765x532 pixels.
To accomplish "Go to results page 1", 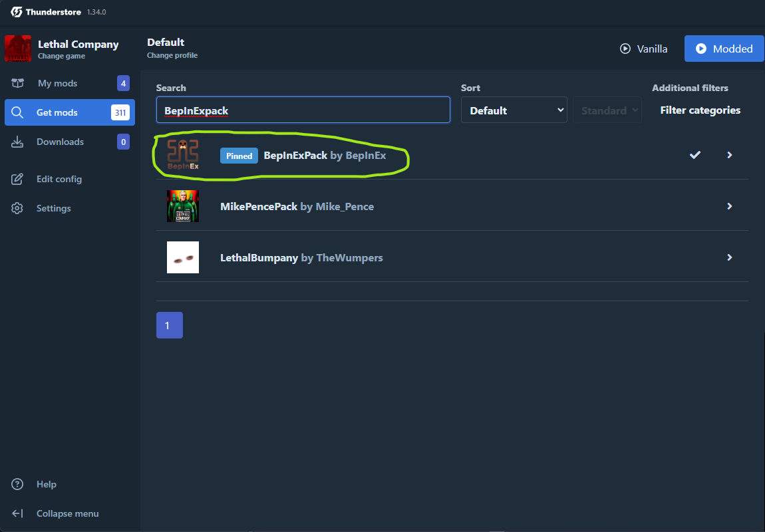I will pyautogui.click(x=169, y=325).
